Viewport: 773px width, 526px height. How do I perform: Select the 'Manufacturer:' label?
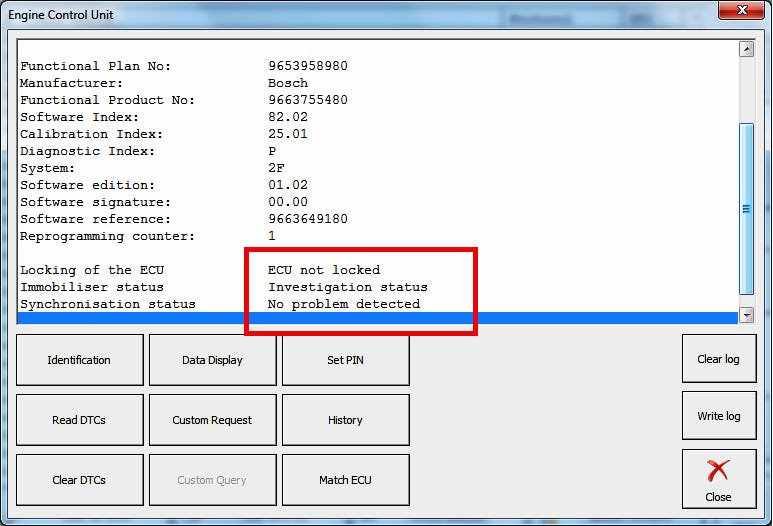(72, 83)
